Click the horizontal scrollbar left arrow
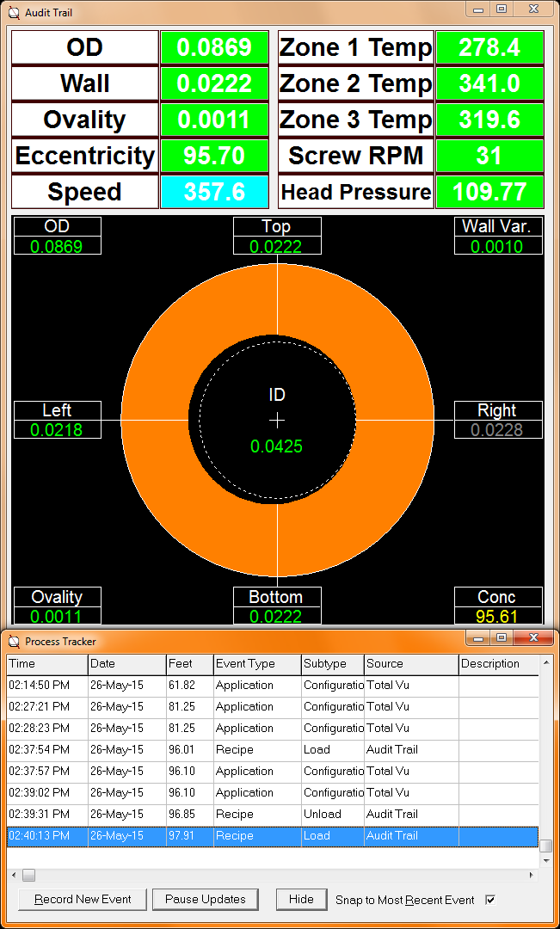The width and height of the screenshot is (560, 929). point(14,876)
